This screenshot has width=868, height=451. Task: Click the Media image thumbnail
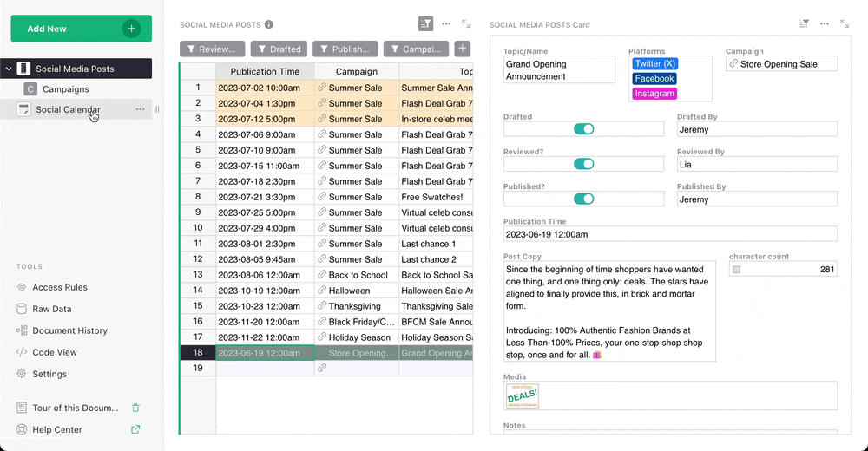523,395
